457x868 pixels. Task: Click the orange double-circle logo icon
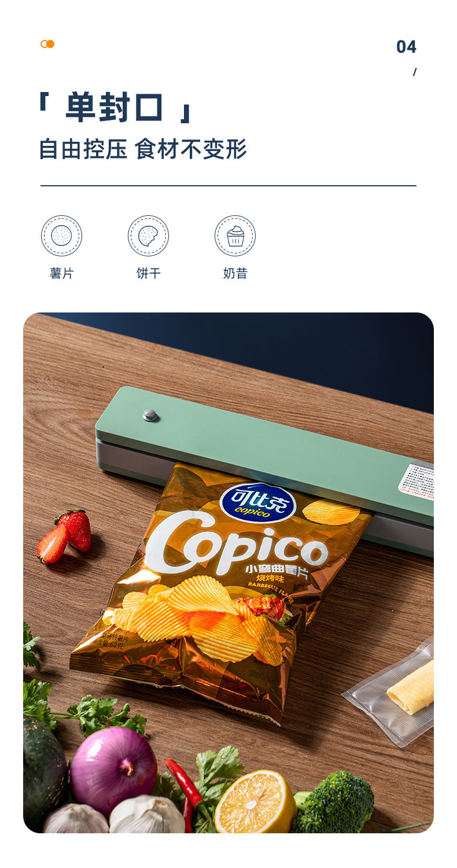pyautogui.click(x=47, y=44)
